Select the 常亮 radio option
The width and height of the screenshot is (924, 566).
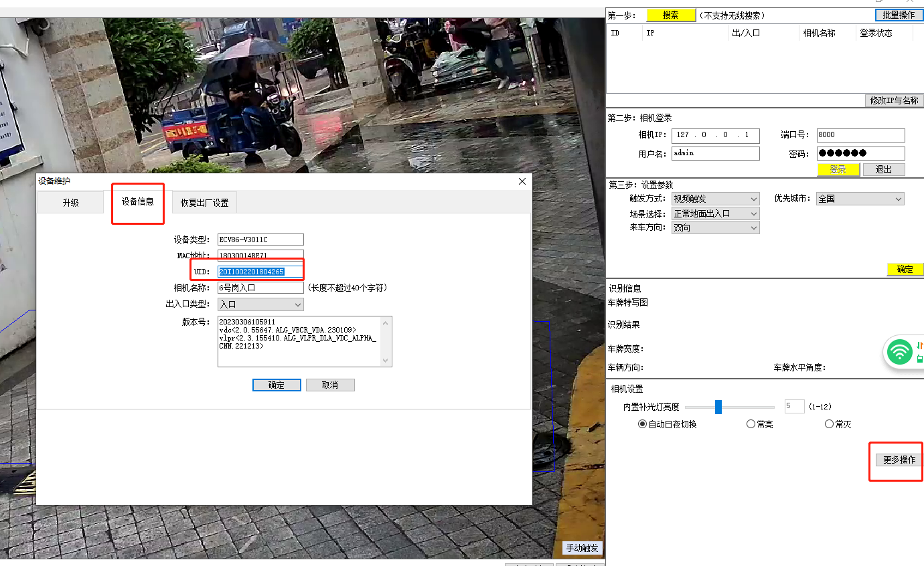(751, 424)
